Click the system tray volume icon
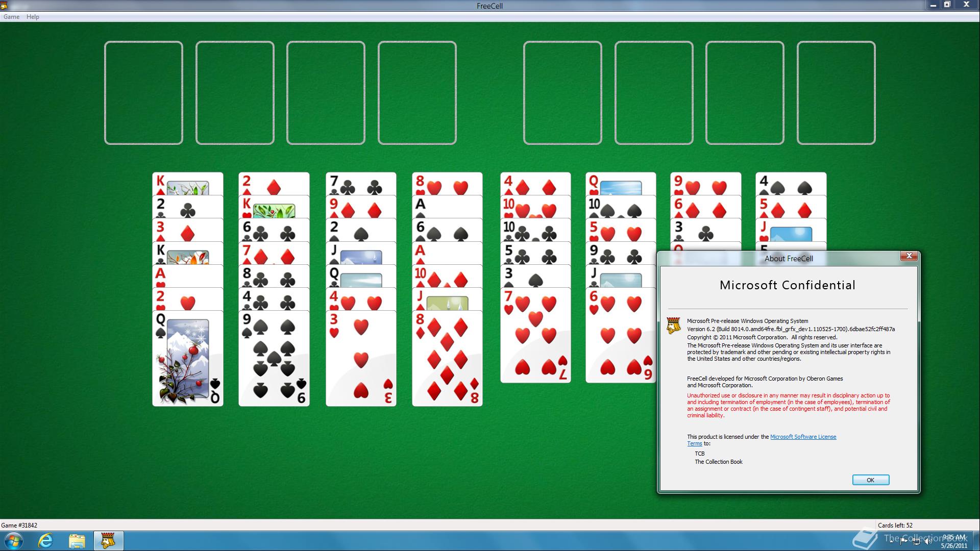The width and height of the screenshot is (980, 551). (x=928, y=542)
